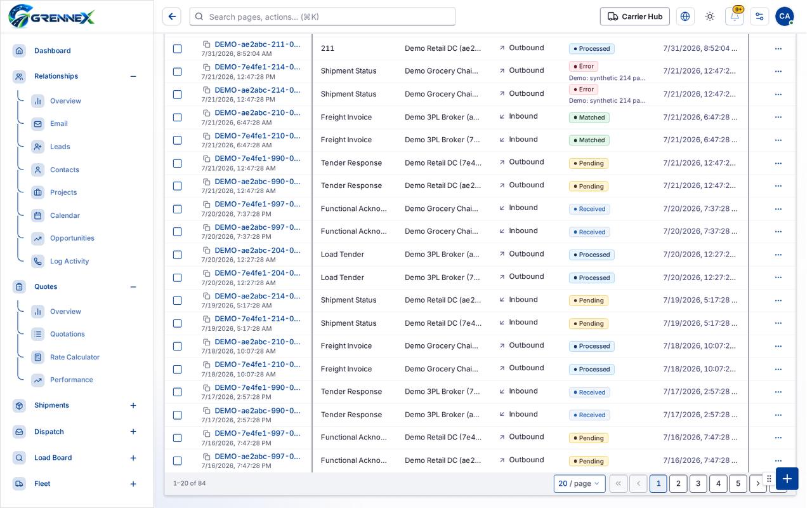Tick checkbox for DEMO-ae2abc-997 dated 7/16/2026
This screenshot has width=812, height=508.
tap(178, 461)
